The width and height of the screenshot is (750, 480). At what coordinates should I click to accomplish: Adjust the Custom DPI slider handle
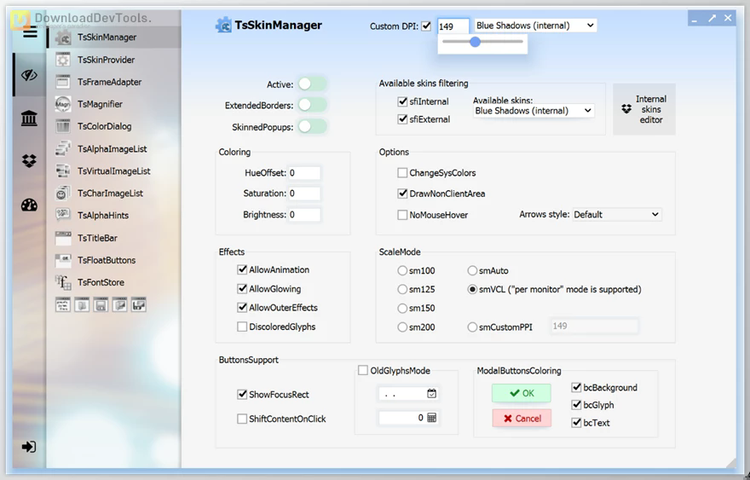[475, 42]
